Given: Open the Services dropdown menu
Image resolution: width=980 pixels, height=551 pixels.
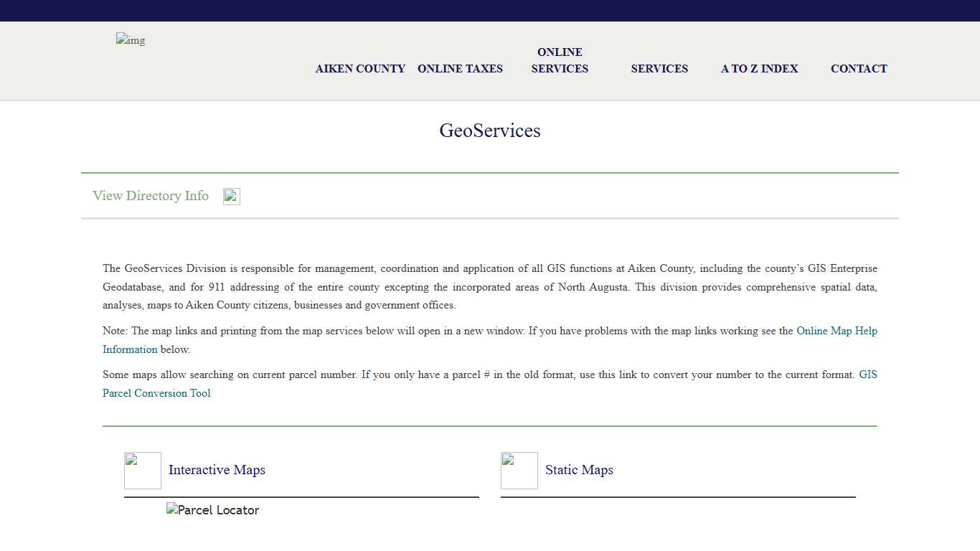Looking at the screenshot, I should click(x=659, y=68).
